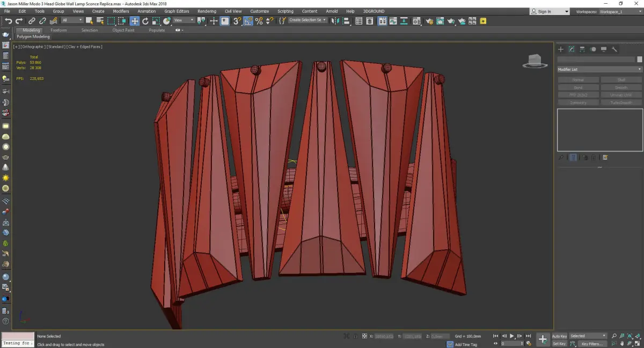Open the Rendering menu
Image resolution: width=644 pixels, height=348 pixels.
[207, 11]
